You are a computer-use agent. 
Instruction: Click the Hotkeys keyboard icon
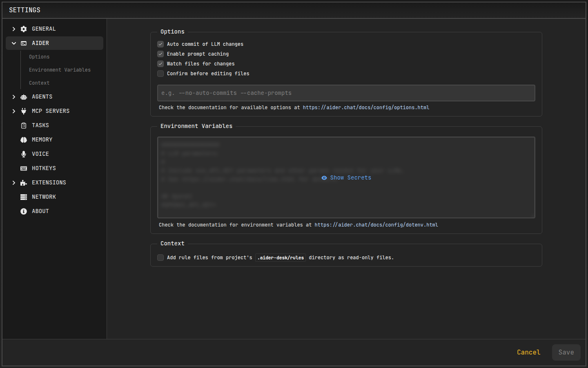point(24,168)
